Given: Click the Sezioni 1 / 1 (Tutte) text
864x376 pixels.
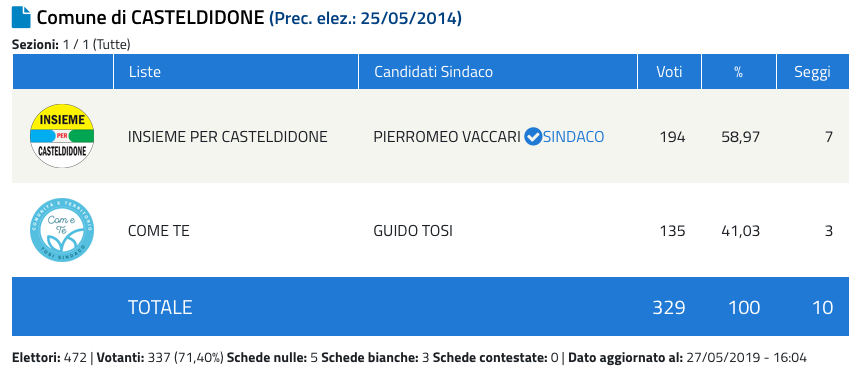Looking at the screenshot, I should [x=71, y=45].
